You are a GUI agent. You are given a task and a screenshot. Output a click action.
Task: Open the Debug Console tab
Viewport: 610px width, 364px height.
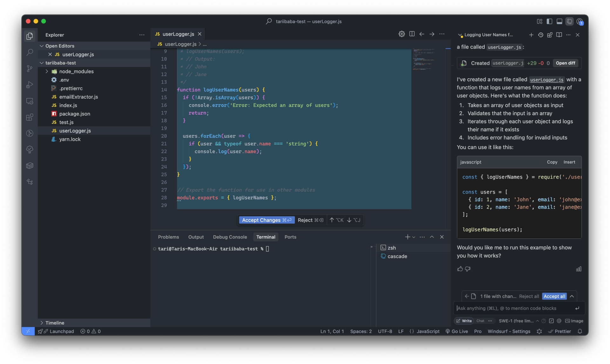pos(230,237)
